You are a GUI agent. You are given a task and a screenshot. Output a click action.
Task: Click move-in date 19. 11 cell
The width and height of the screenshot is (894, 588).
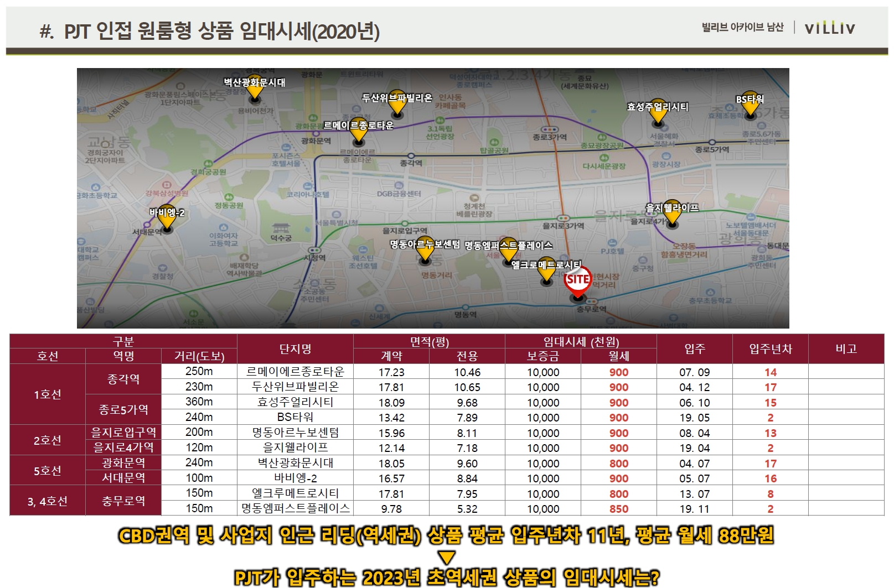tap(695, 509)
